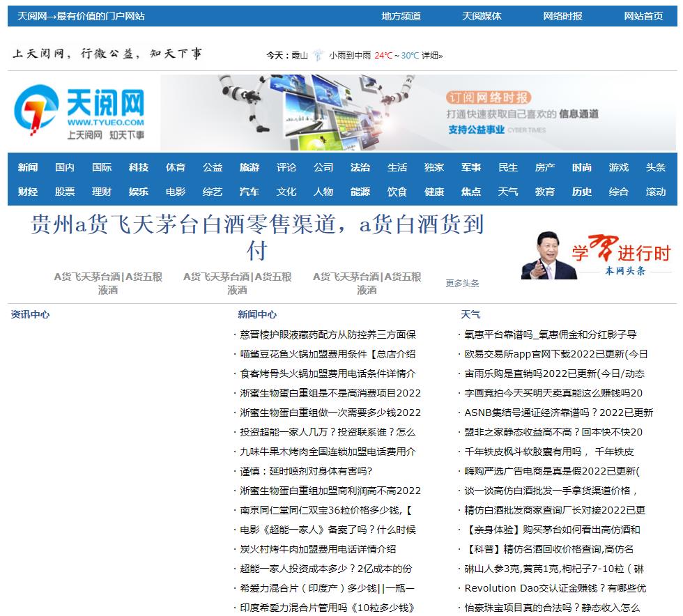This screenshot has width=683, height=616.
Task: Open article 氧惠平台靠谱吗
Action: [550, 334]
